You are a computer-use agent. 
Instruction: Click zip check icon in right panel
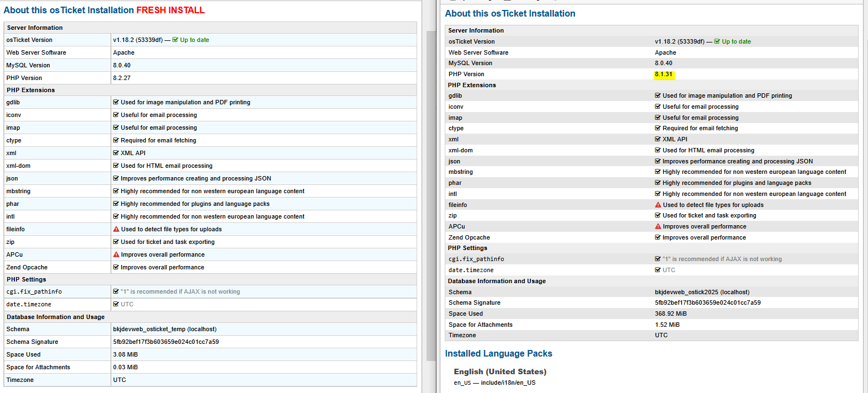click(x=658, y=215)
